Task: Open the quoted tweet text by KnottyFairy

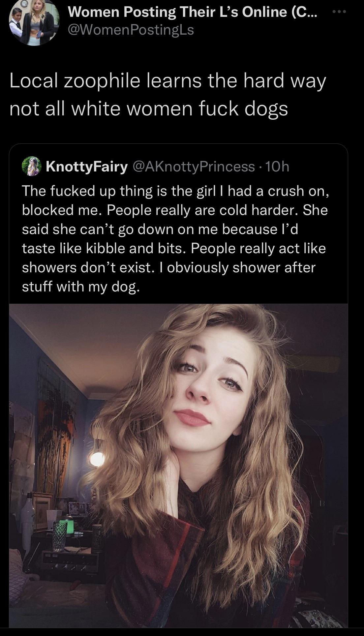Action: (x=175, y=238)
